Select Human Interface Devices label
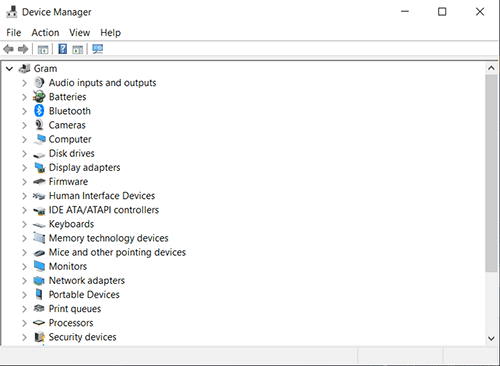500x366 pixels. pos(102,196)
